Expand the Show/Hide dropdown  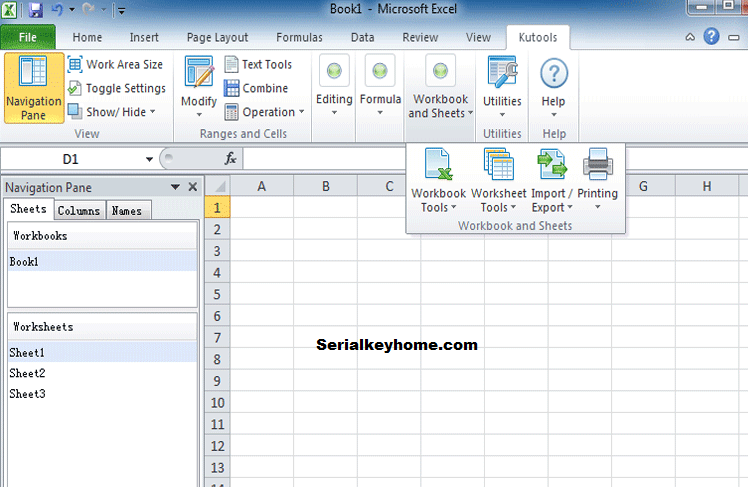[x=112, y=112]
